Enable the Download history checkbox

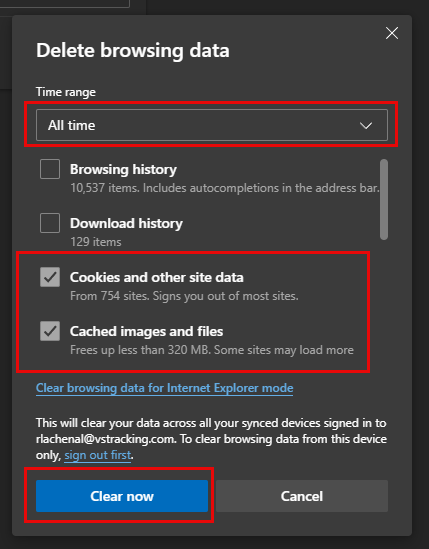pos(50,223)
